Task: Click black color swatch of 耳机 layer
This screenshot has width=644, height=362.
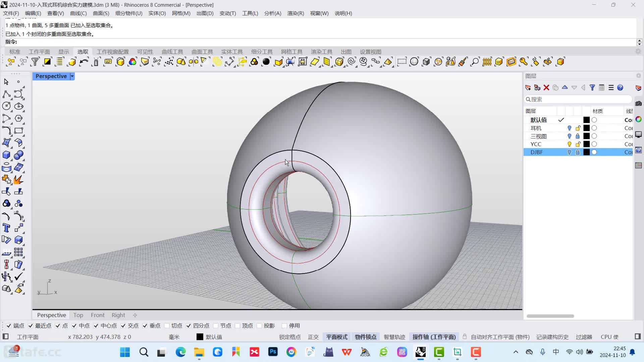Action: point(586,128)
